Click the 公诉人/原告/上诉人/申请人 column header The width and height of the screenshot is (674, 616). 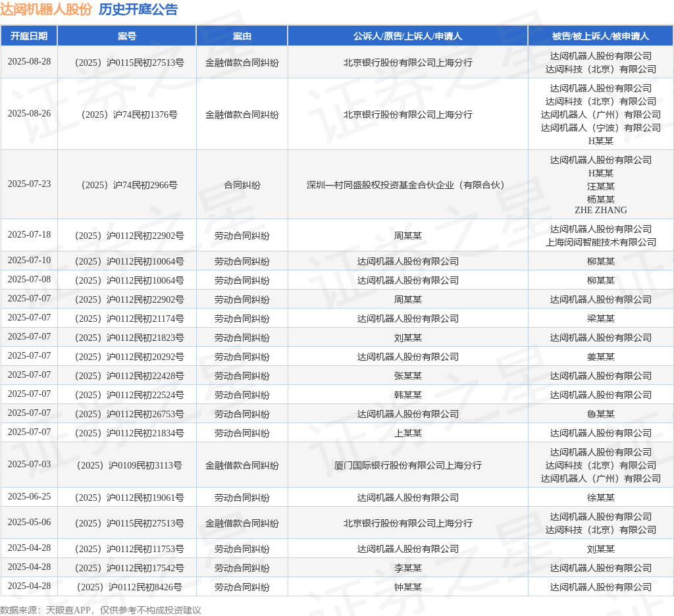point(407,36)
